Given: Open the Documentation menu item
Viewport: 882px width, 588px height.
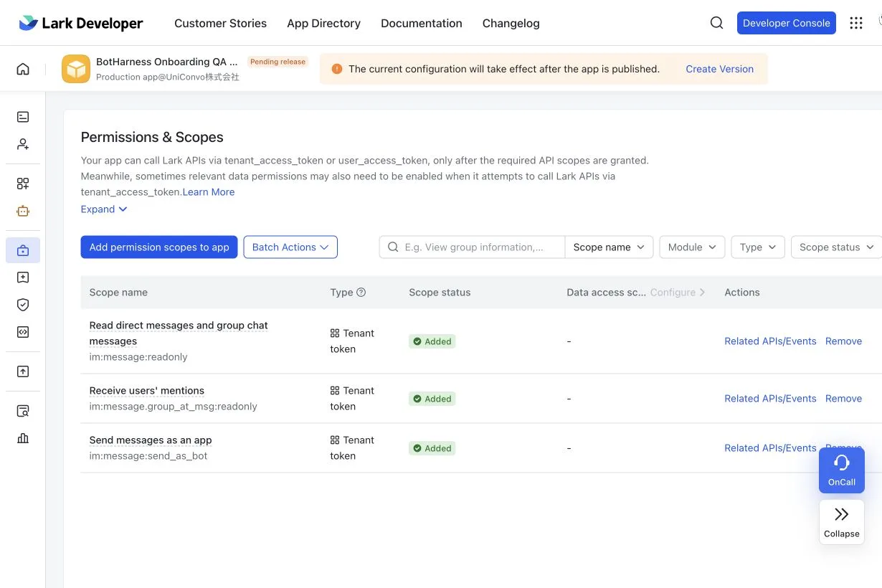Looking at the screenshot, I should click(x=422, y=23).
